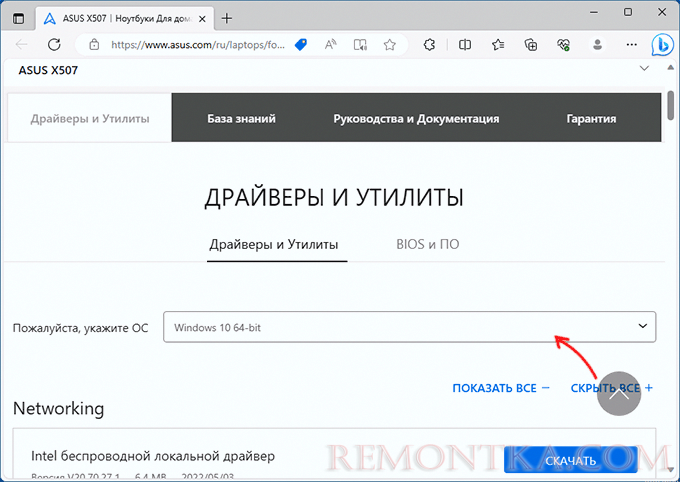Click the ASUS X507 page title
Screen dimensions: 680x482
click(48, 70)
